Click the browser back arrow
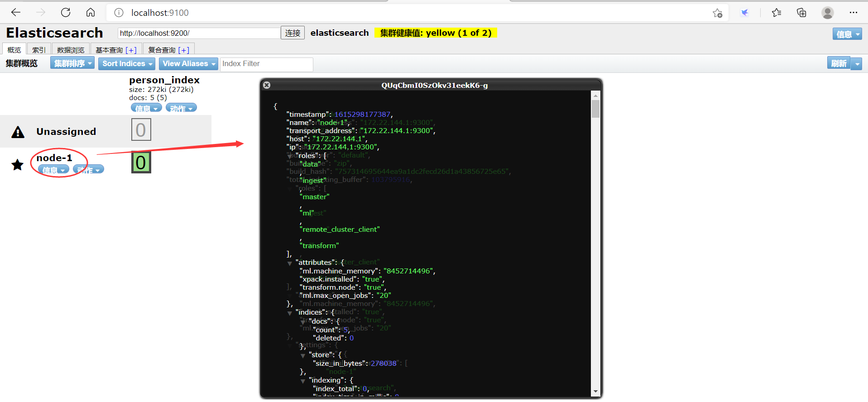The image size is (868, 402). [16, 13]
